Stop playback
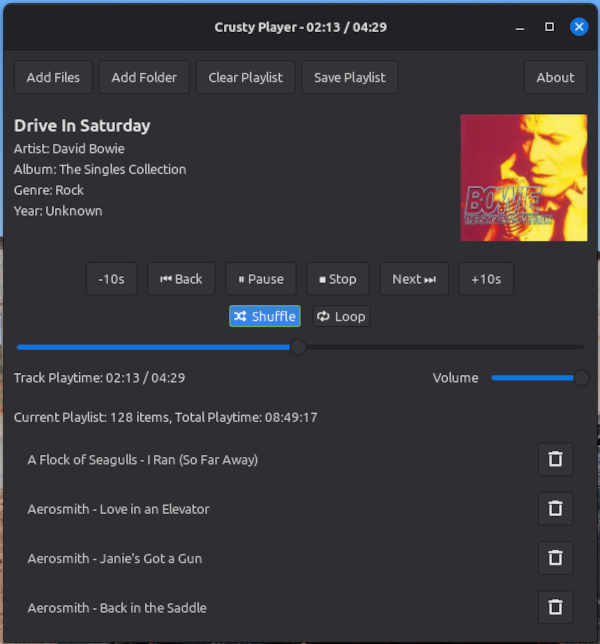The height and width of the screenshot is (644, 600). tap(338, 279)
